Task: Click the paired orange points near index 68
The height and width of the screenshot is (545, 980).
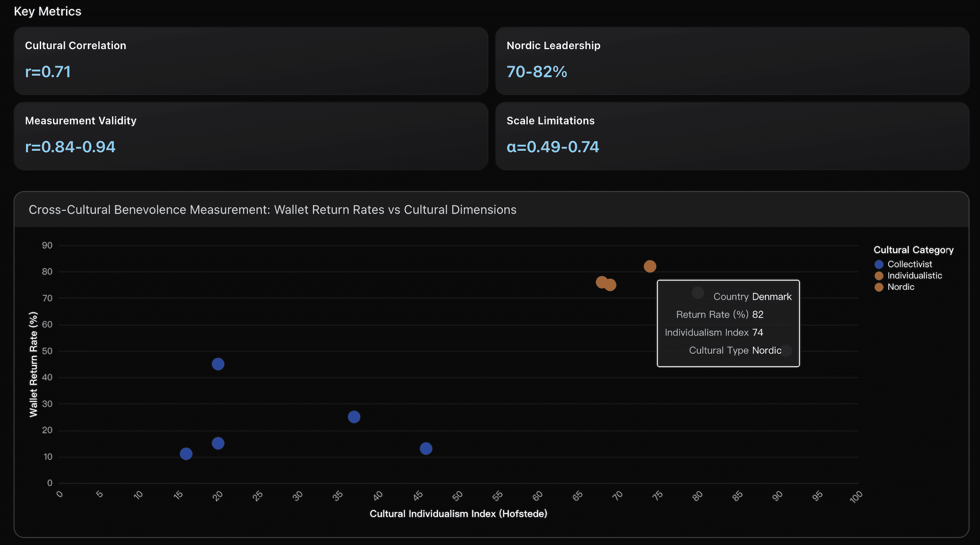Action: (x=605, y=283)
